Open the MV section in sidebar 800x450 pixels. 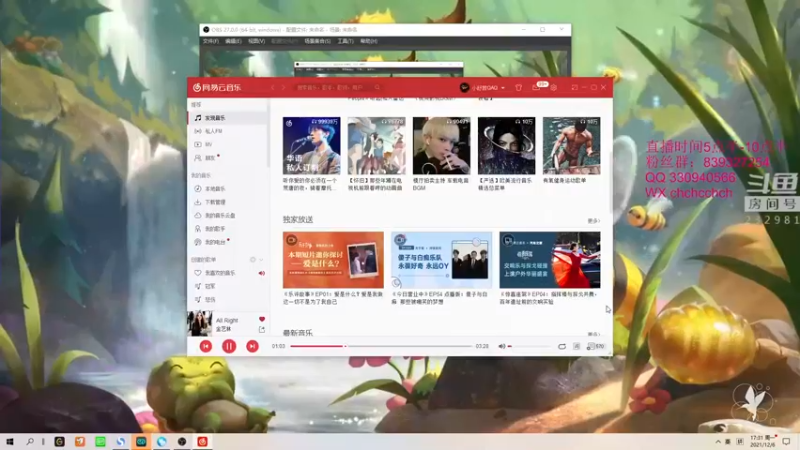pyautogui.click(x=227, y=144)
